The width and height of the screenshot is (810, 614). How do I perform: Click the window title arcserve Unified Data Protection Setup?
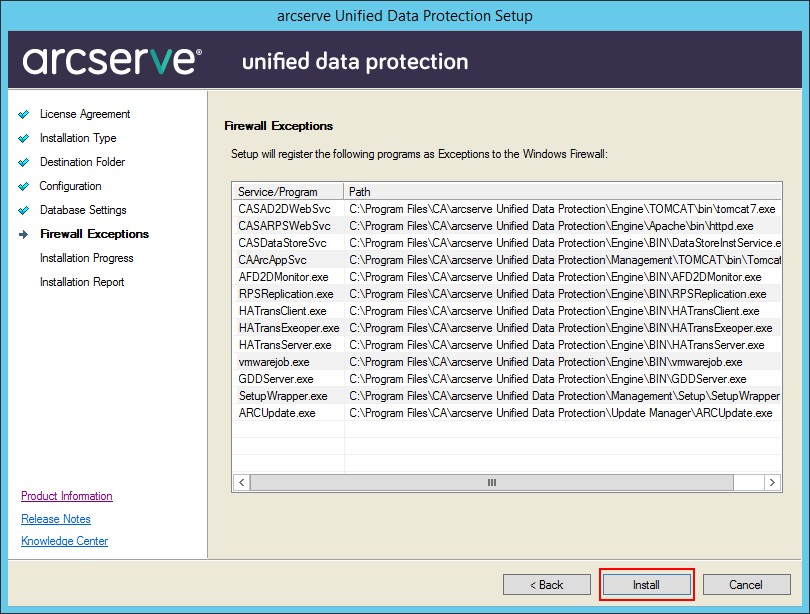(x=404, y=15)
